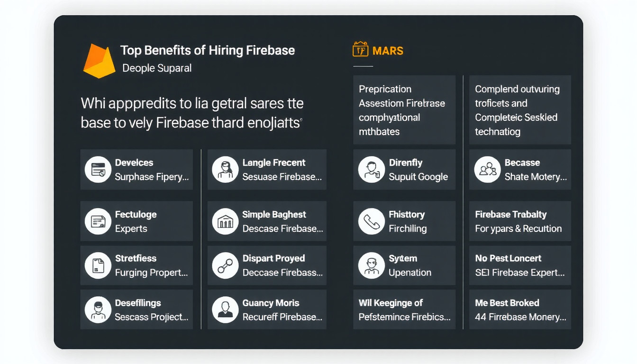Click the Langle Frecent person icon

pos(225,170)
